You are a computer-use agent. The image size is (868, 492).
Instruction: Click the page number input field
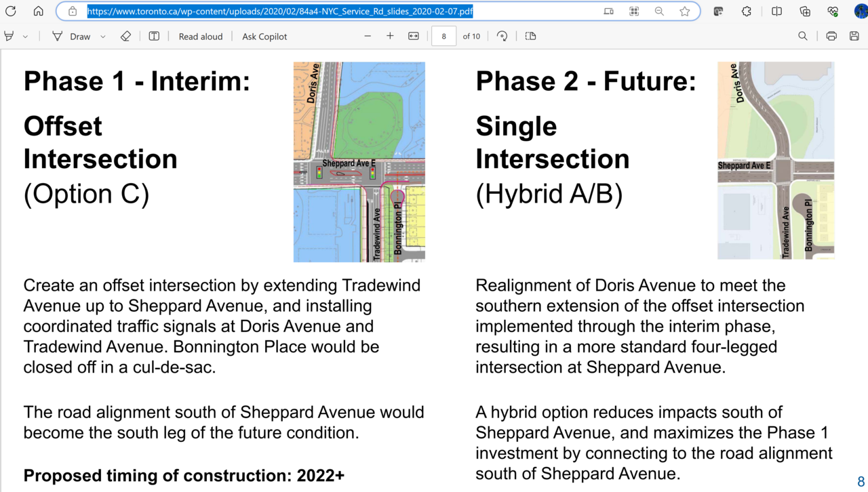click(x=443, y=37)
